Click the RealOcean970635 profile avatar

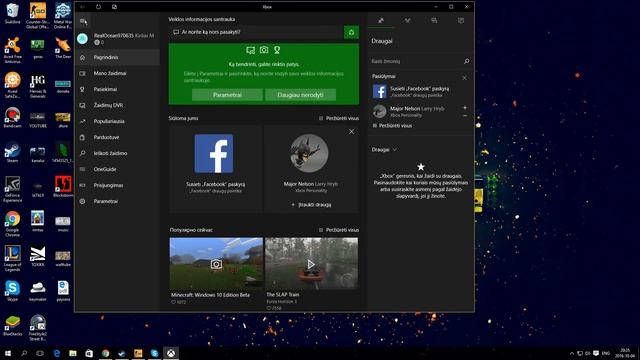(82, 39)
